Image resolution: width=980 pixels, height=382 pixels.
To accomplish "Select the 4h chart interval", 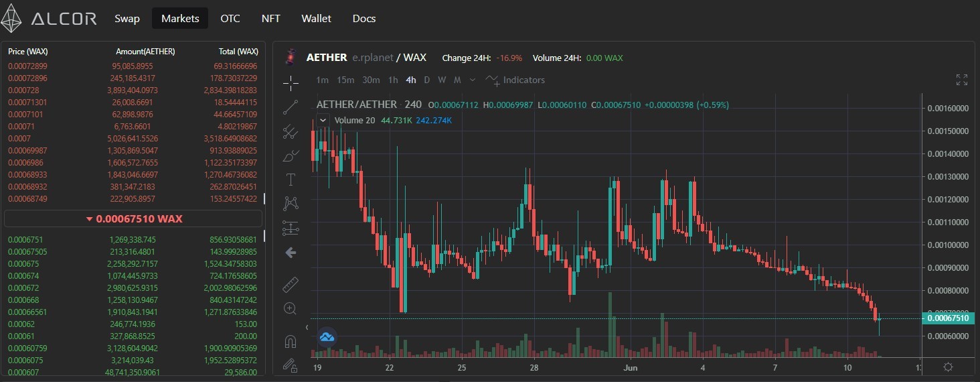I will coord(410,80).
